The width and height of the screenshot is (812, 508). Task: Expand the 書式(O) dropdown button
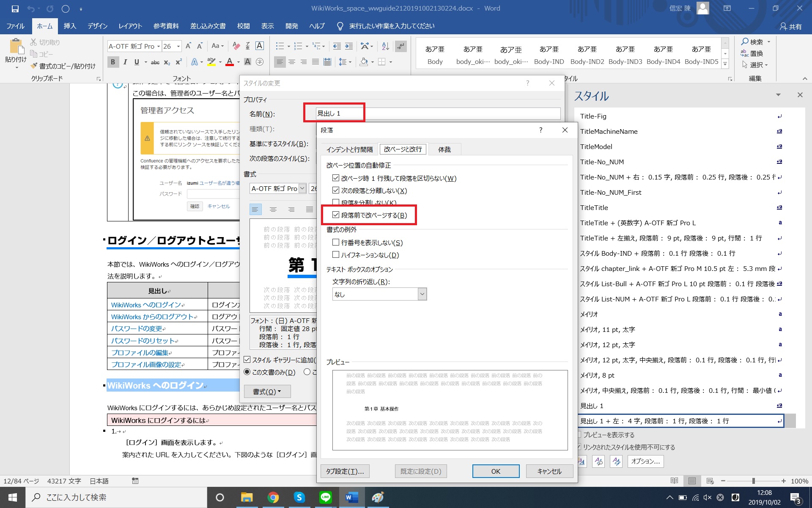(267, 392)
